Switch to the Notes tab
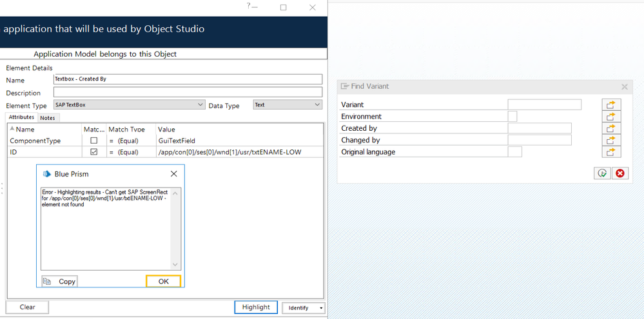The width and height of the screenshot is (644, 319). 48,118
